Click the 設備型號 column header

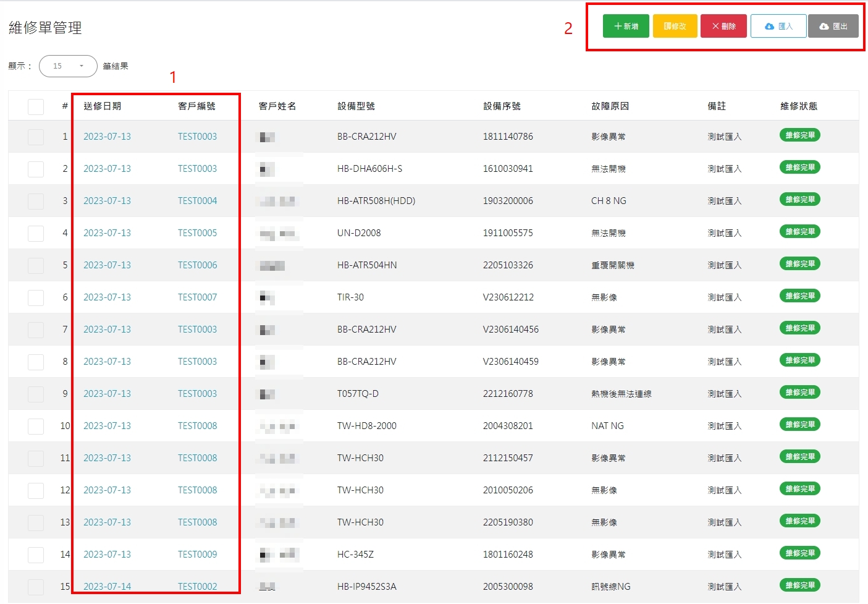[356, 106]
